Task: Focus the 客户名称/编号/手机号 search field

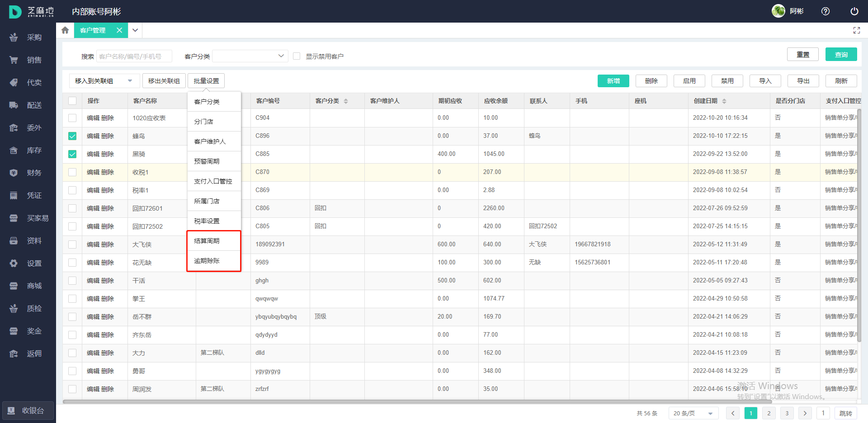Action: coord(134,56)
